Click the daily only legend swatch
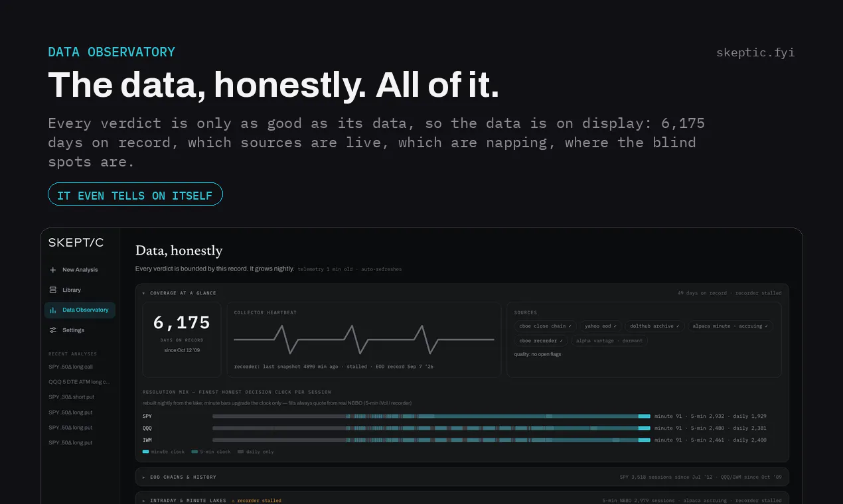 (240, 452)
